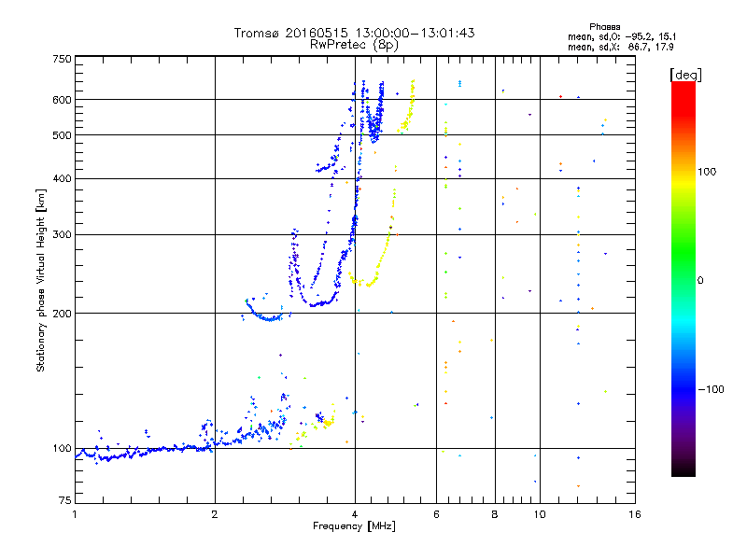Image resolution: width=747 pixels, height=560 pixels.
Task: Click the y-axis tick label '200'
Action: point(62,314)
